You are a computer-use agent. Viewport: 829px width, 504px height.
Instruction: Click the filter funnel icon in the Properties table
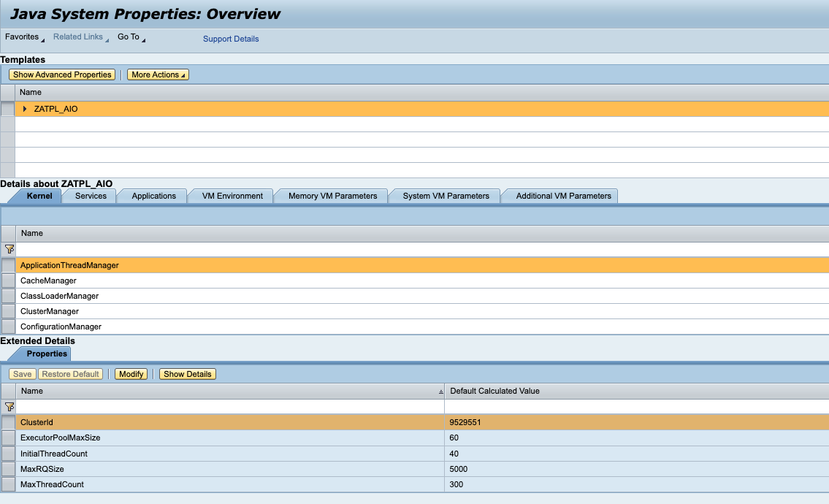(x=9, y=406)
